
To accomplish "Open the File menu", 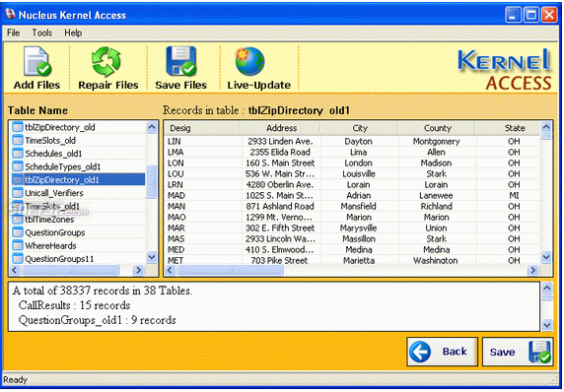I will coord(13,33).
